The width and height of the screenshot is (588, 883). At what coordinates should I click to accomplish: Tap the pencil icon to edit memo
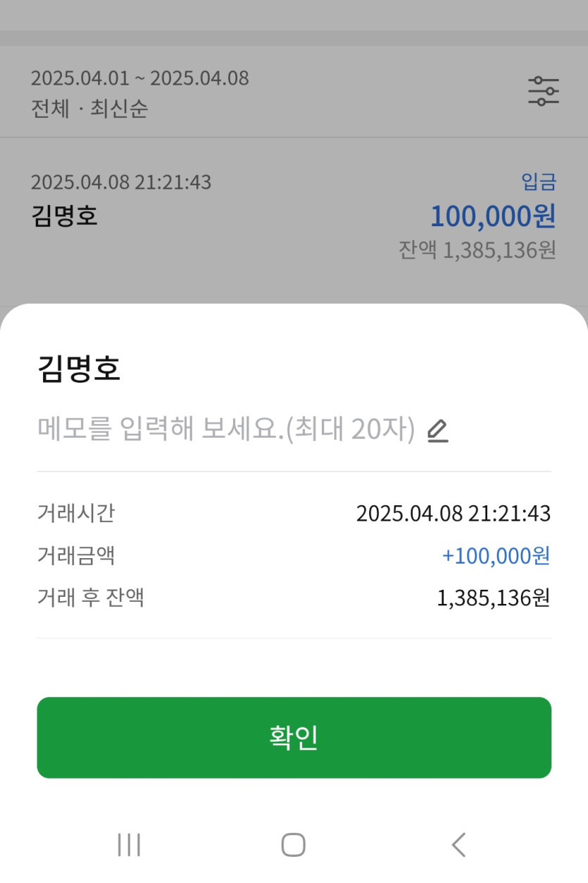click(437, 431)
